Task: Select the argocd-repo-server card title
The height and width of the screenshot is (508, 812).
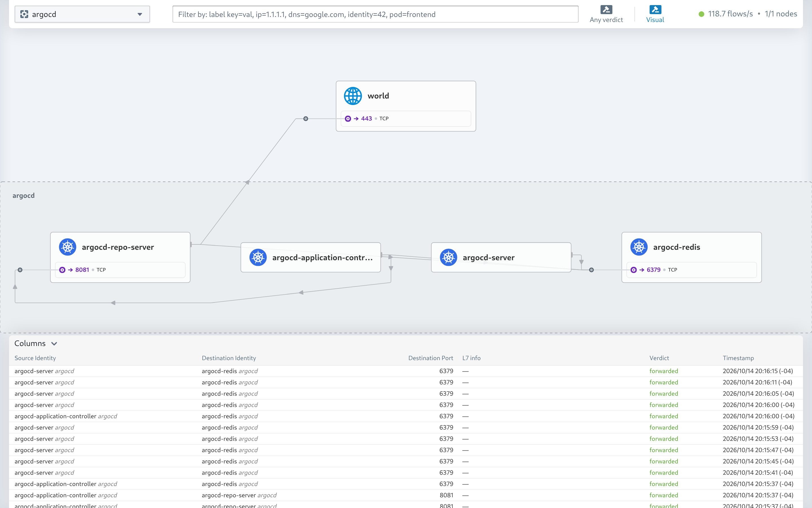Action: pyautogui.click(x=118, y=247)
